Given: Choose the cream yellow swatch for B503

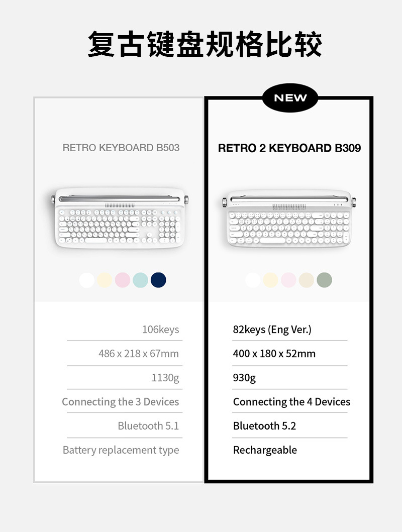Looking at the screenshot, I should tap(105, 280).
